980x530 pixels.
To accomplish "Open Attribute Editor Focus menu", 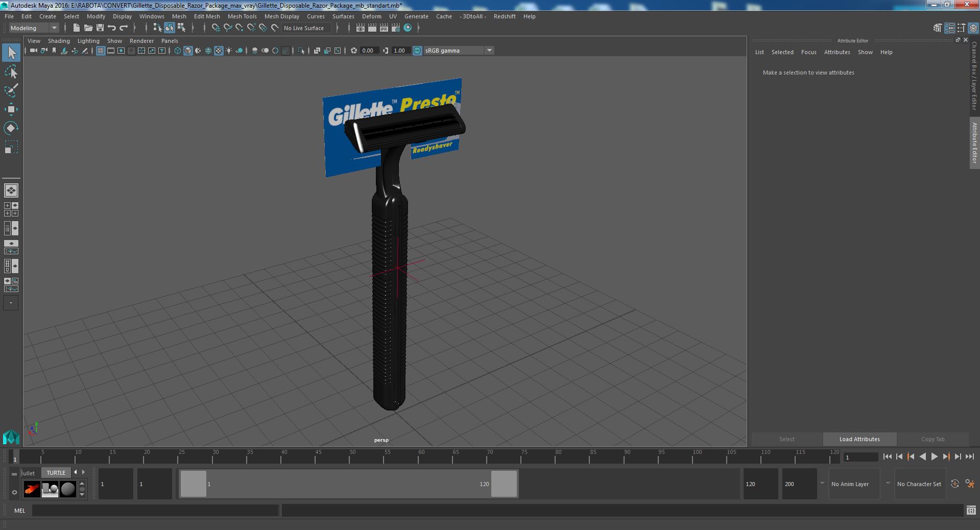I will (x=808, y=52).
